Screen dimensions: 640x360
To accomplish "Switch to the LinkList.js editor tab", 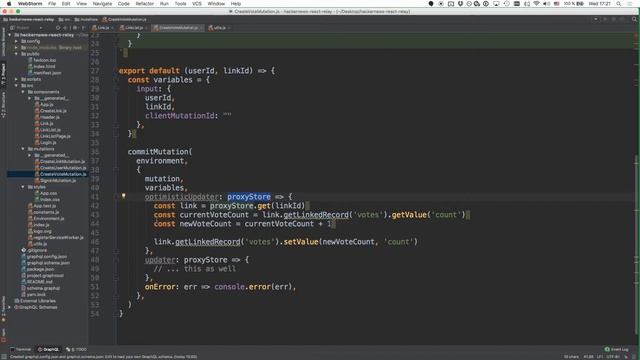I will [133, 28].
